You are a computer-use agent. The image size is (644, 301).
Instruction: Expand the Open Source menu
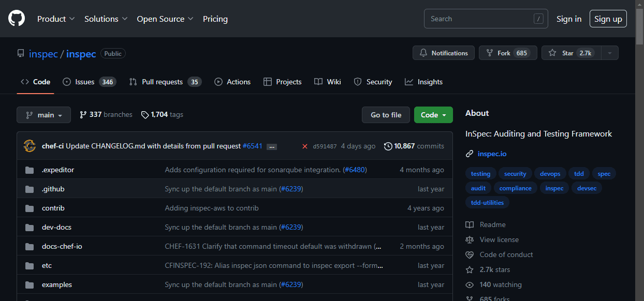(165, 19)
